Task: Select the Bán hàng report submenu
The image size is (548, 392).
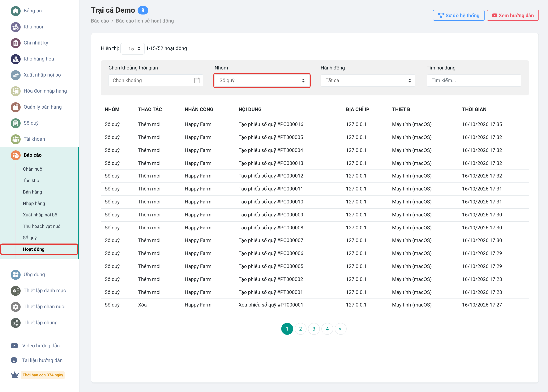Action: [32, 192]
